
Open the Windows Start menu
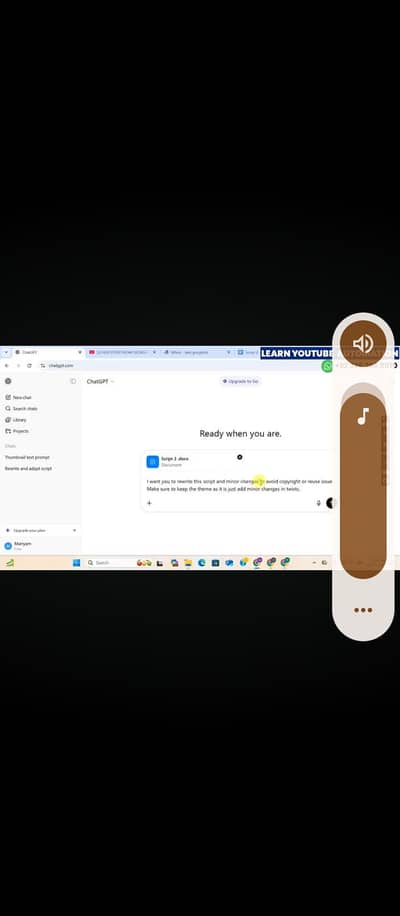click(x=76, y=563)
